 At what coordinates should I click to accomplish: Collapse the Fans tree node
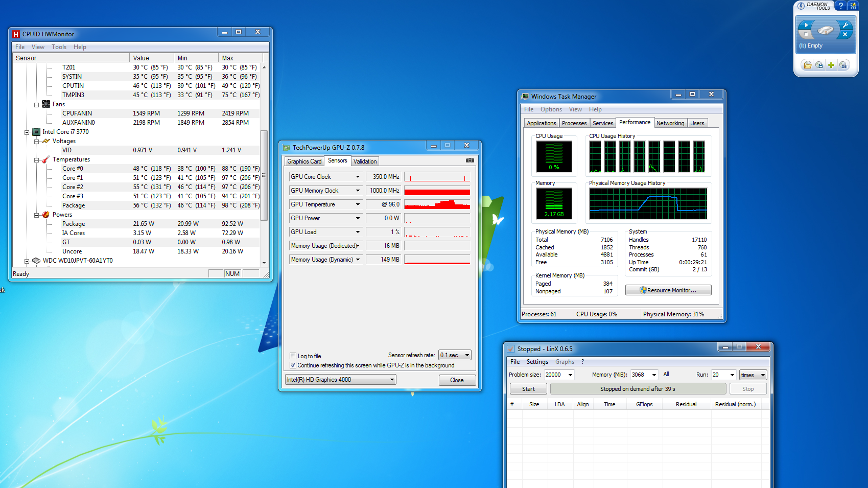pyautogui.click(x=37, y=104)
